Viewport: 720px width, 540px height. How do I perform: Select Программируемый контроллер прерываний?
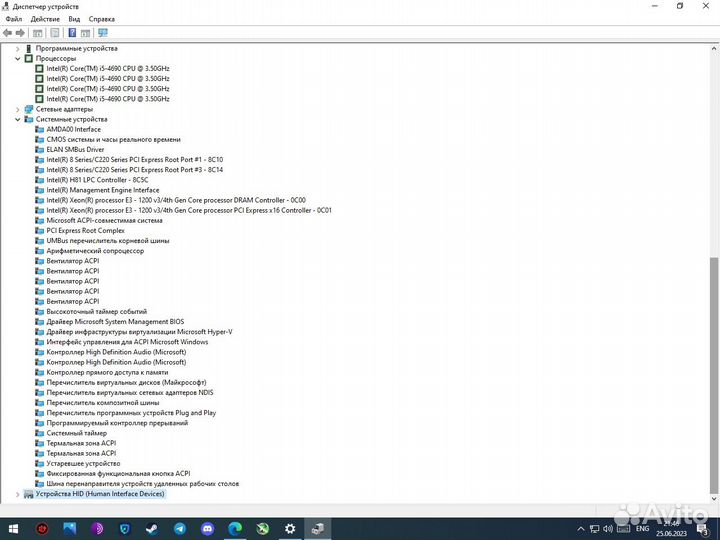[x=117, y=423]
